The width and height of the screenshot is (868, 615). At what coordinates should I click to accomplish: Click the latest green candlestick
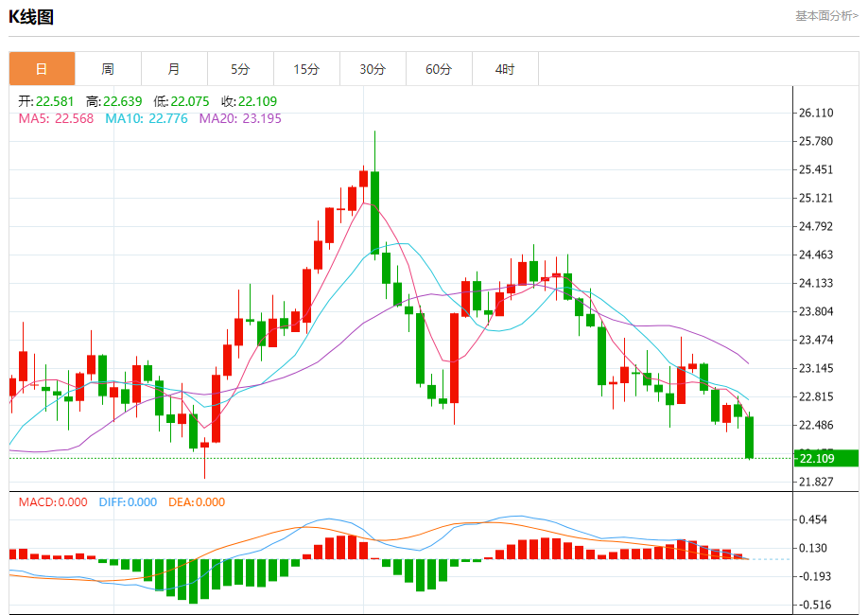pyautogui.click(x=750, y=437)
